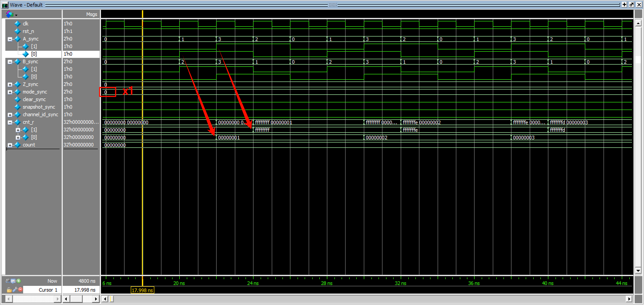This screenshot has width=644, height=305.
Task: Click the Wave window icon in title bar
Action: pos(5,5)
